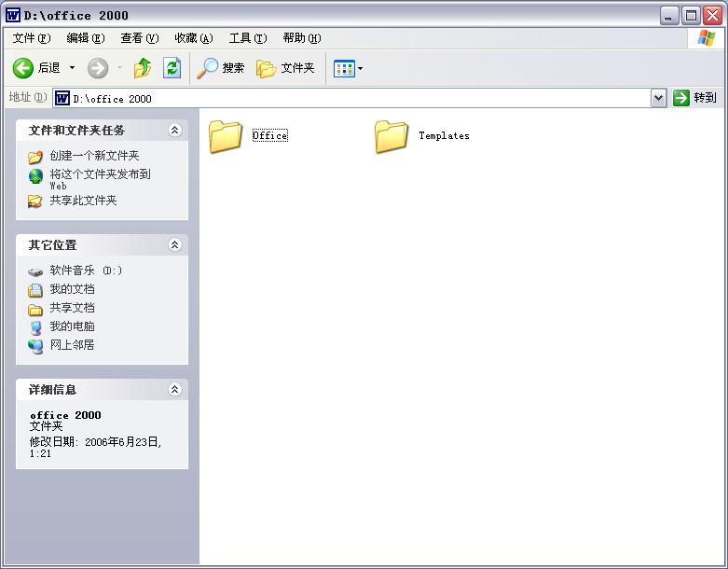Click the Word icon in address bar
Image resolution: width=728 pixels, height=569 pixels.
(62, 99)
